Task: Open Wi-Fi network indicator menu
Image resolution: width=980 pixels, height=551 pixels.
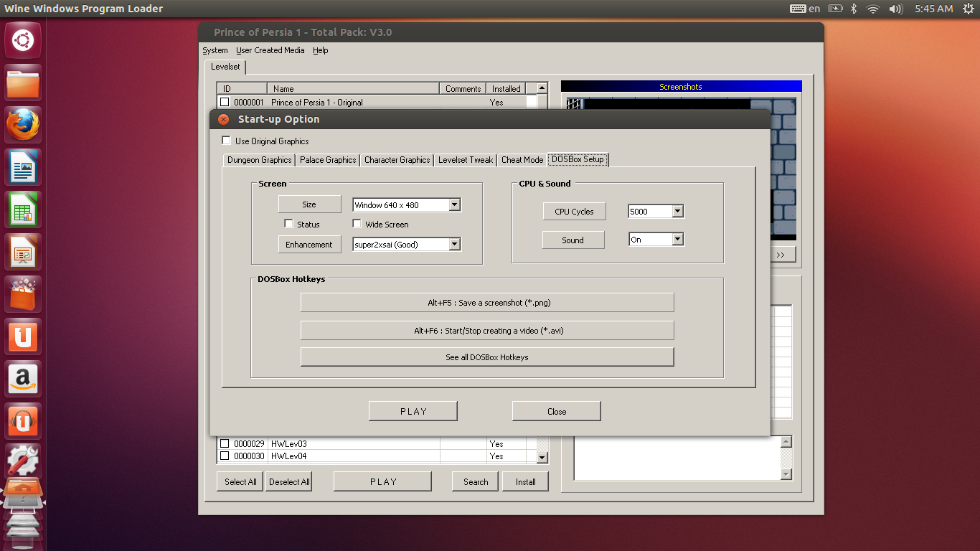Action: point(872,9)
